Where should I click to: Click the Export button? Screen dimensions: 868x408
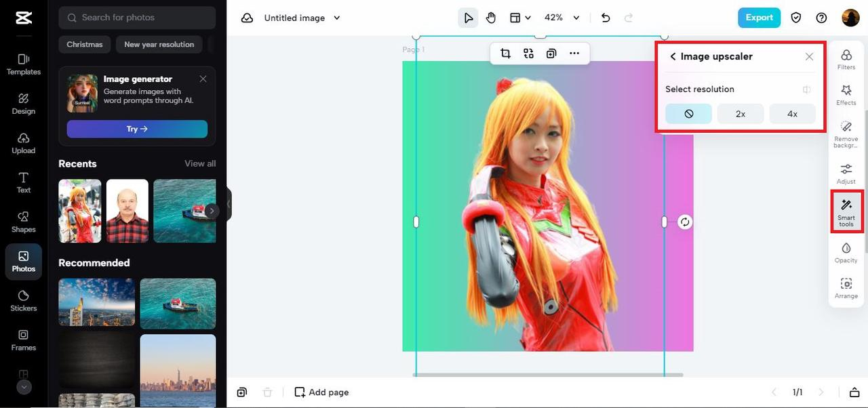point(759,18)
